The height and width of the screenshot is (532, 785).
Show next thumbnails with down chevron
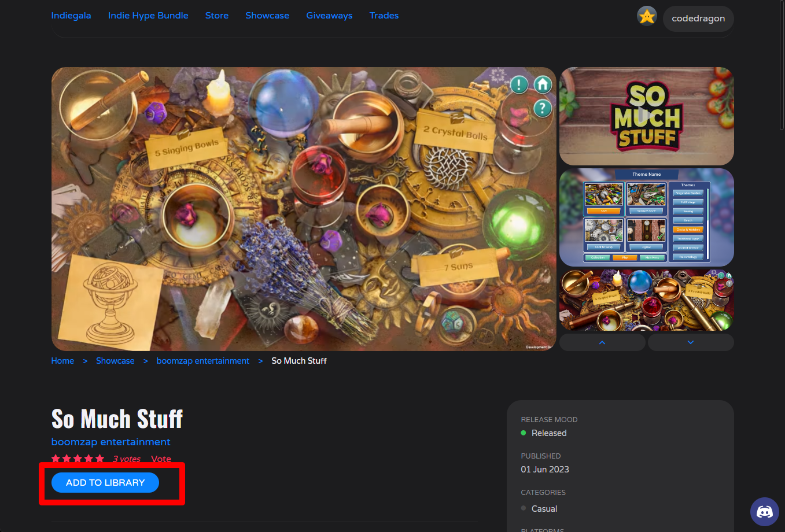pos(691,342)
